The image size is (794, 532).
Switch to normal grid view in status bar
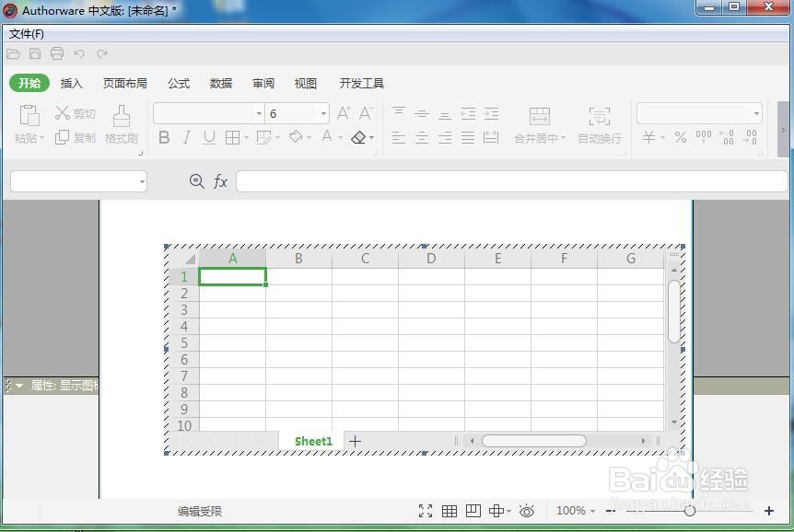point(450,511)
